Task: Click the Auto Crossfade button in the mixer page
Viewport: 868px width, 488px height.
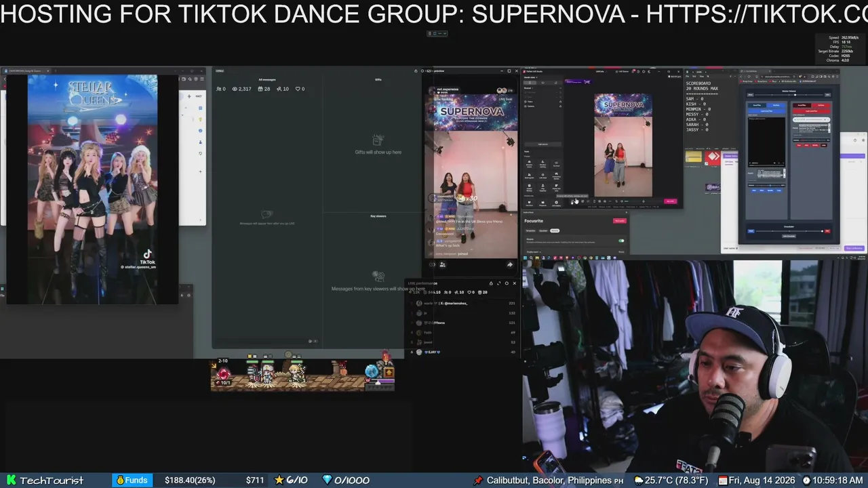Action: click(x=789, y=236)
